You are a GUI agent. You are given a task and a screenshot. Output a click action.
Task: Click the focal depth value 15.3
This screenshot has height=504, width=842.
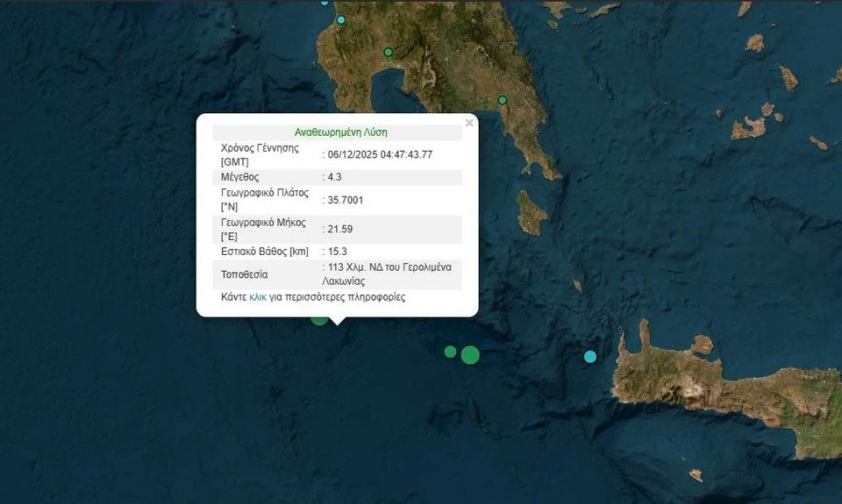click(338, 252)
